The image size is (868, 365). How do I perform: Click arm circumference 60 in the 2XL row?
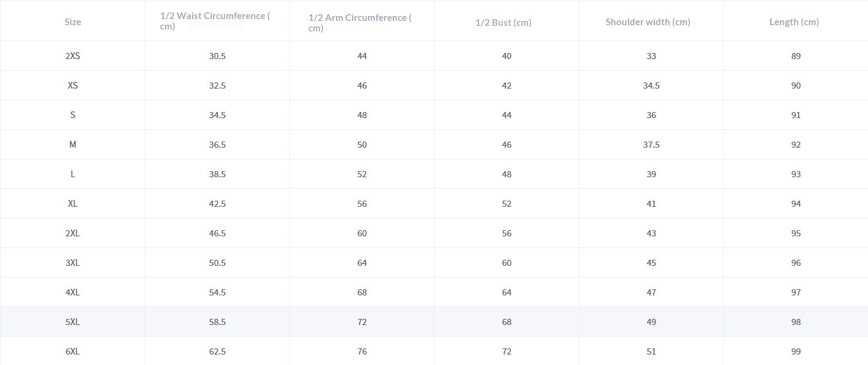(362, 233)
